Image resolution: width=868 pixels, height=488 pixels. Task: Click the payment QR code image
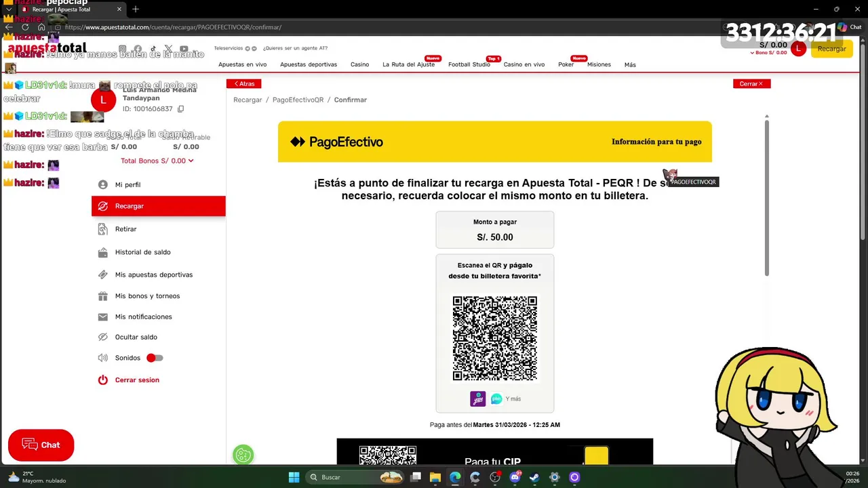(x=495, y=338)
